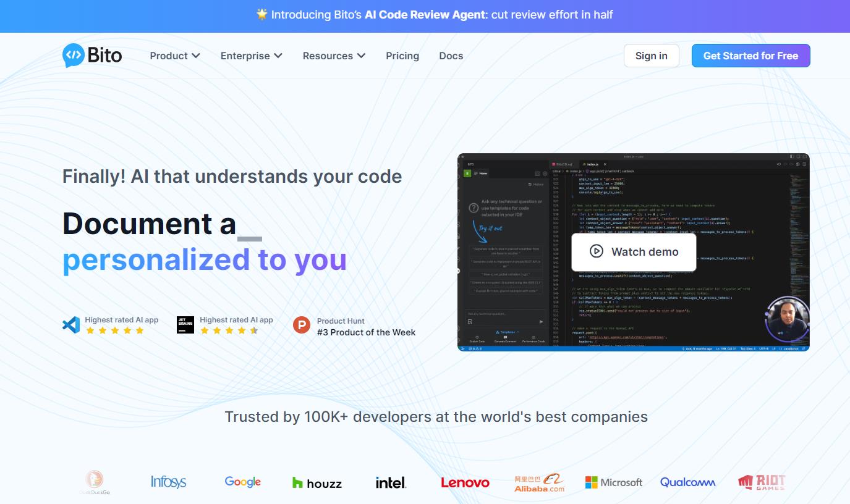Go to the Pricing page
The width and height of the screenshot is (850, 504).
coord(402,56)
